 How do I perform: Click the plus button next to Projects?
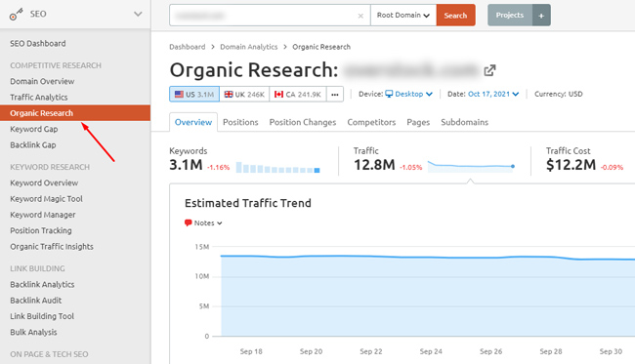pos(541,16)
